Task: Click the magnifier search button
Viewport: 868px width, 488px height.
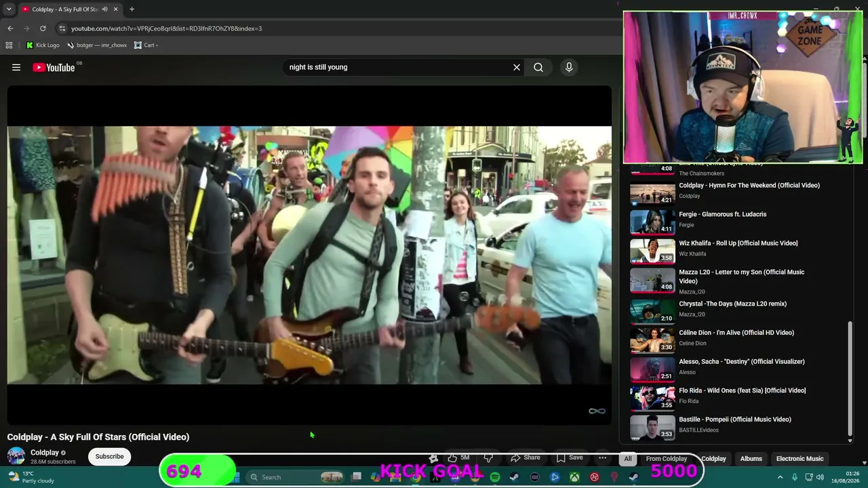Action: click(538, 67)
